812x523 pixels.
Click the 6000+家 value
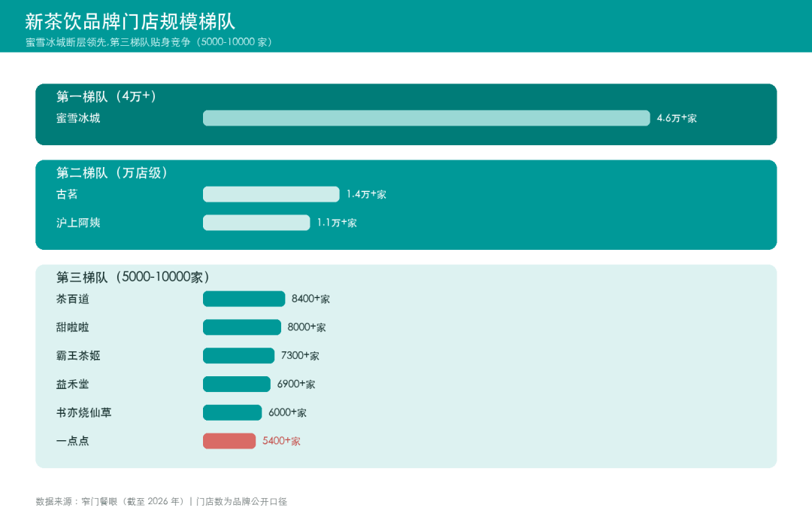point(287,413)
